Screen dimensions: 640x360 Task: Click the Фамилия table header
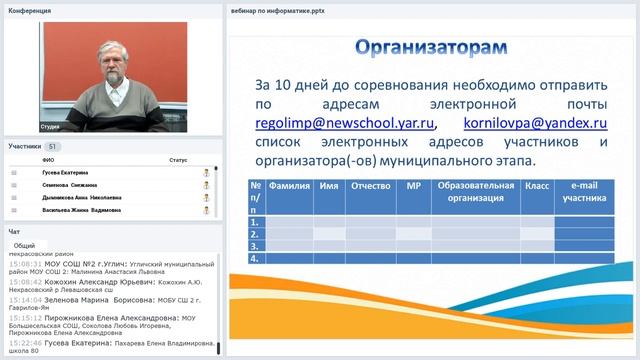pos(289,197)
